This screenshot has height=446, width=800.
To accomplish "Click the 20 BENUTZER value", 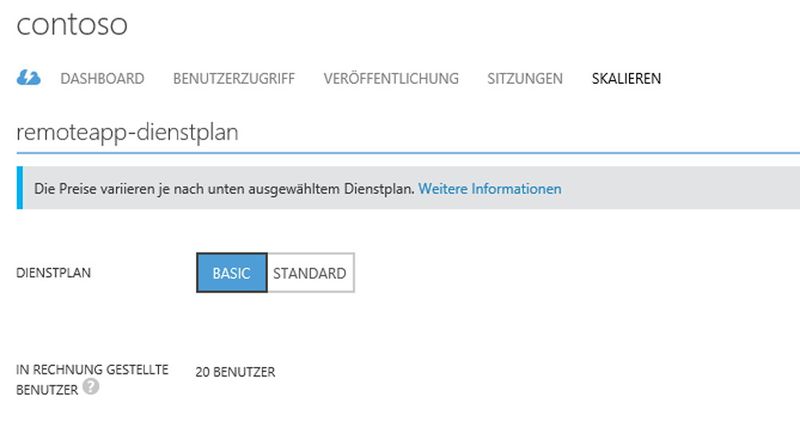I will tap(235, 372).
